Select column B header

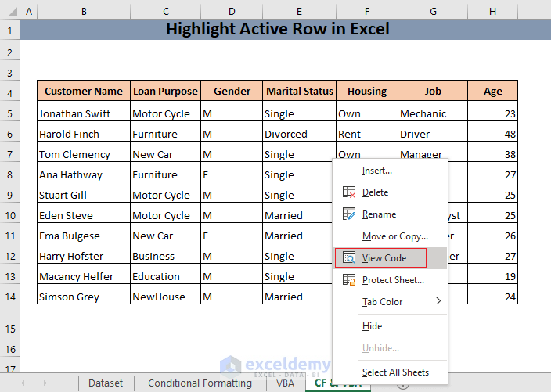[84, 12]
